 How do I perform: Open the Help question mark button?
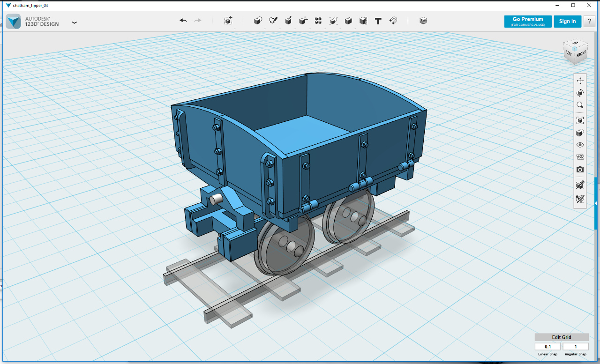589,22
